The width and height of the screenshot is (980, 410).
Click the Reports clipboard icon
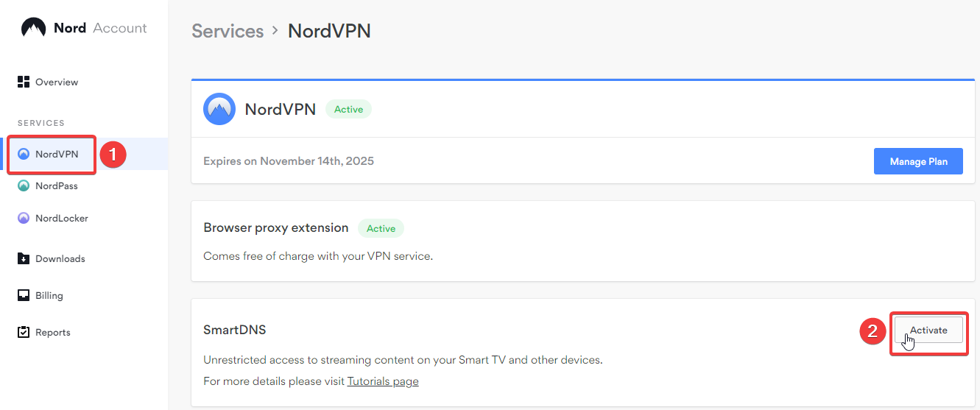(24, 332)
